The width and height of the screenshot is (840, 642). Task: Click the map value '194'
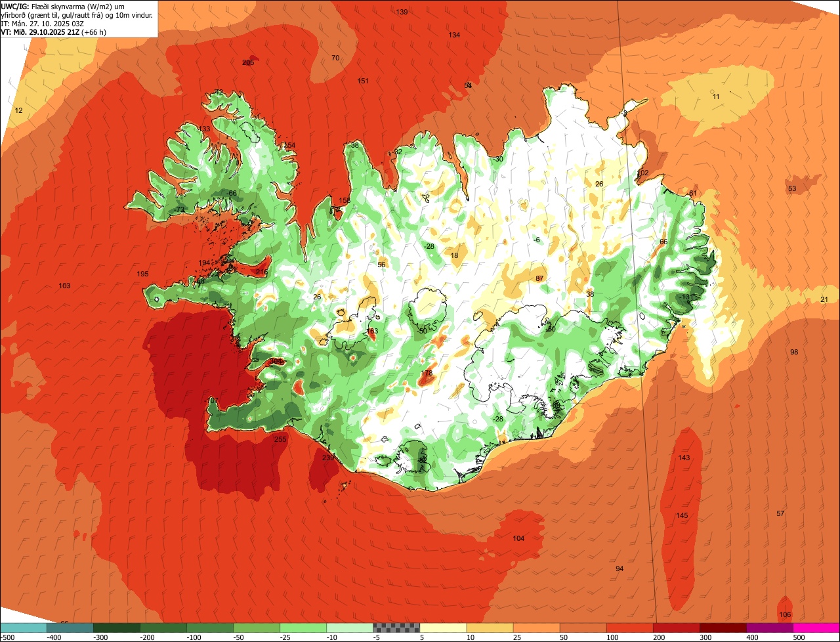pyautogui.click(x=204, y=263)
